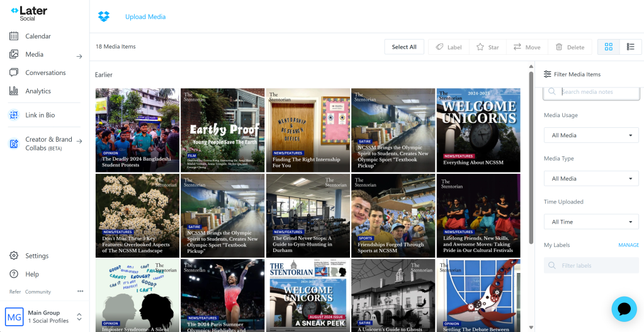Expand the Media Usage dropdown
The height and width of the screenshot is (332, 644).
(x=591, y=135)
